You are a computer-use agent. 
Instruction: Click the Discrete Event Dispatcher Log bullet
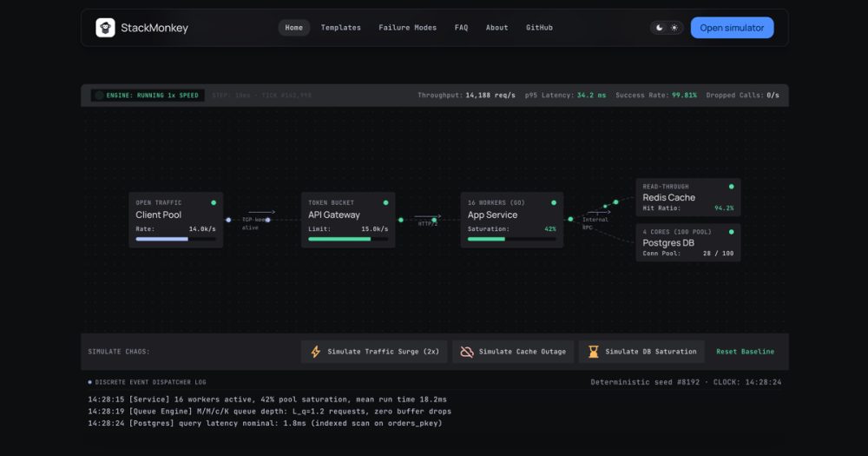pos(89,382)
